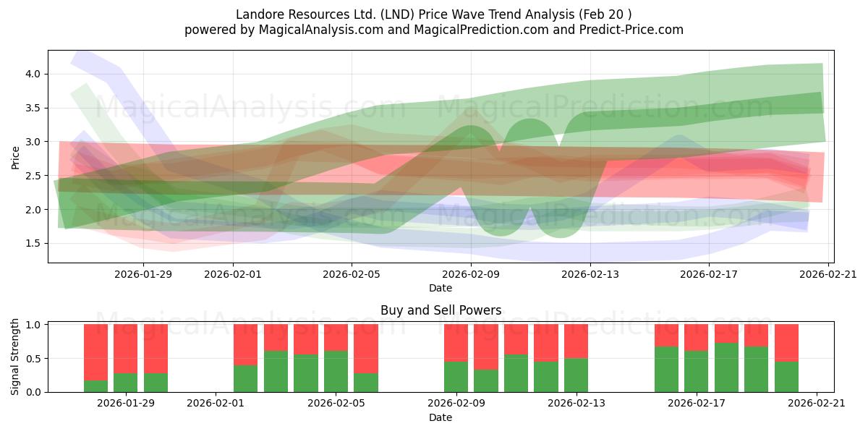Click the green buy segment of the 2026-02-09 bar
Viewport: 868px width, 434px height.
[x=456, y=377]
